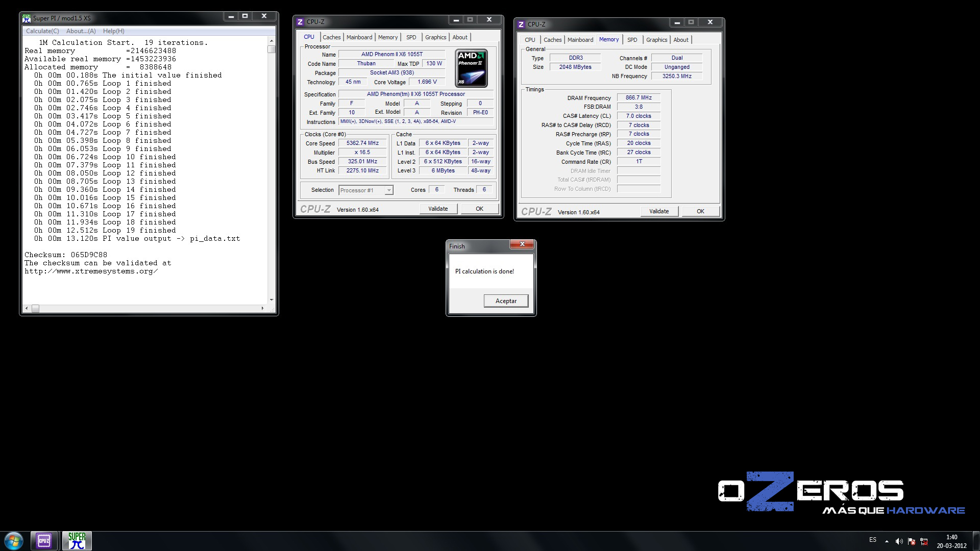Click Command Rate value 1T
This screenshot has width=980, height=551.
click(x=639, y=162)
